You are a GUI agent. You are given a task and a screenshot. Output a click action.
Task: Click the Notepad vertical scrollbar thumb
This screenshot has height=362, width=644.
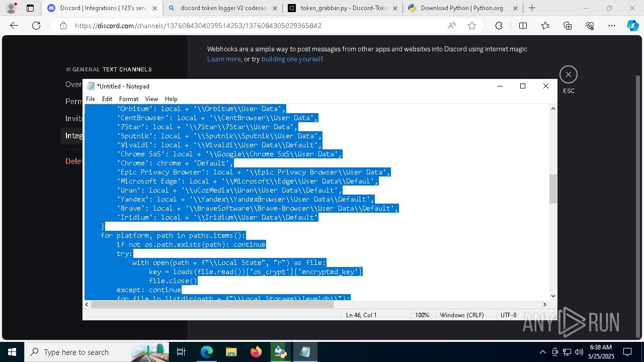coord(553,189)
